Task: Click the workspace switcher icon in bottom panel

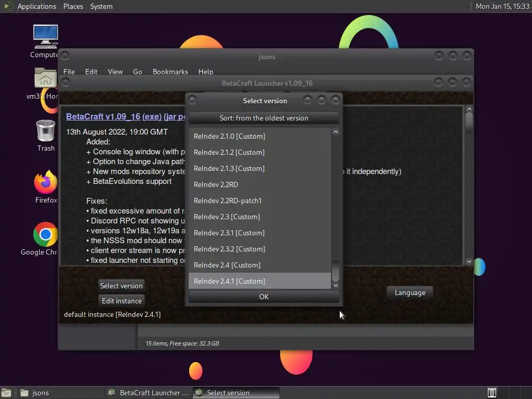Action: click(x=491, y=393)
